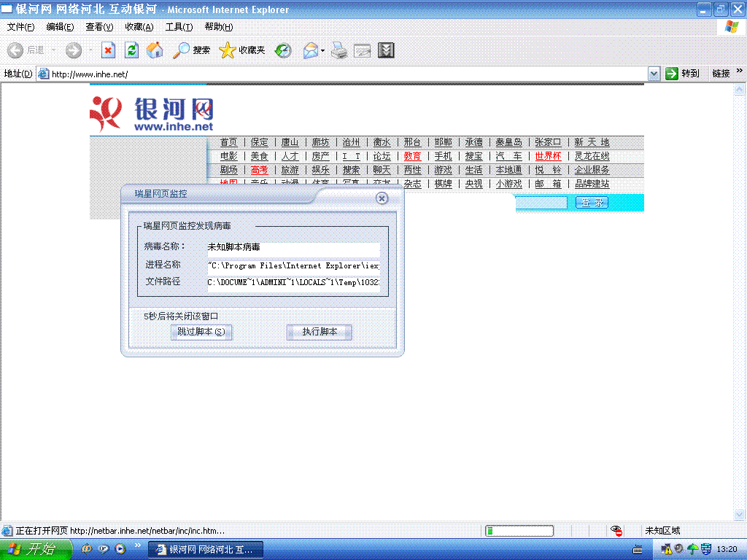
Task: Click the 银河网 logo
Action: pos(152,114)
